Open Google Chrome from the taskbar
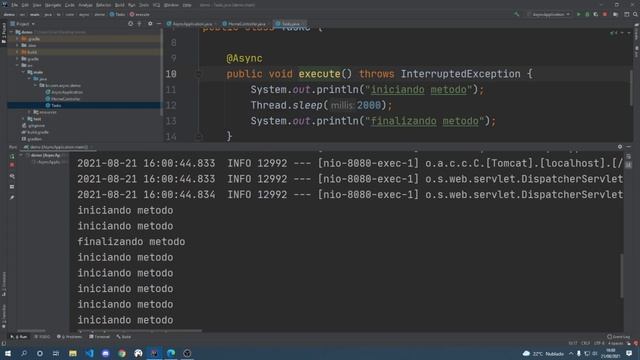The height and width of the screenshot is (360, 640). pos(122,353)
